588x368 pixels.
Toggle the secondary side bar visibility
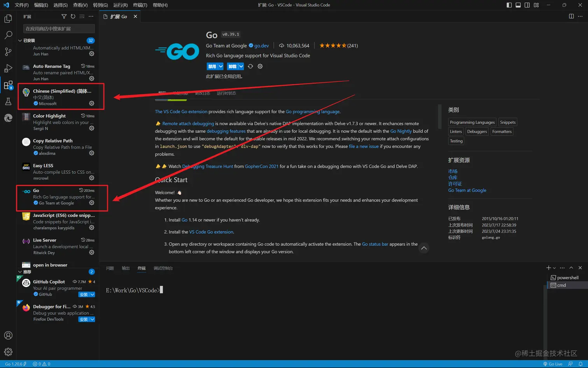click(527, 5)
